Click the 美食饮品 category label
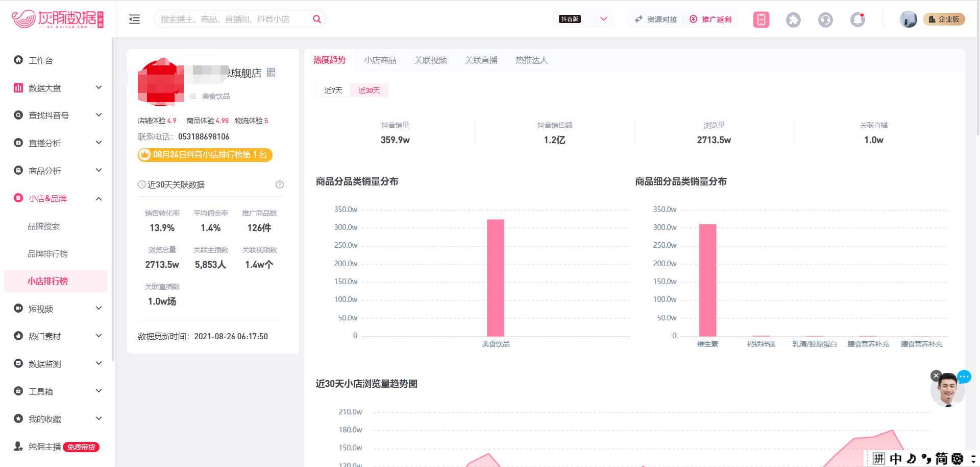This screenshot has height=467, width=980. pyautogui.click(x=215, y=96)
